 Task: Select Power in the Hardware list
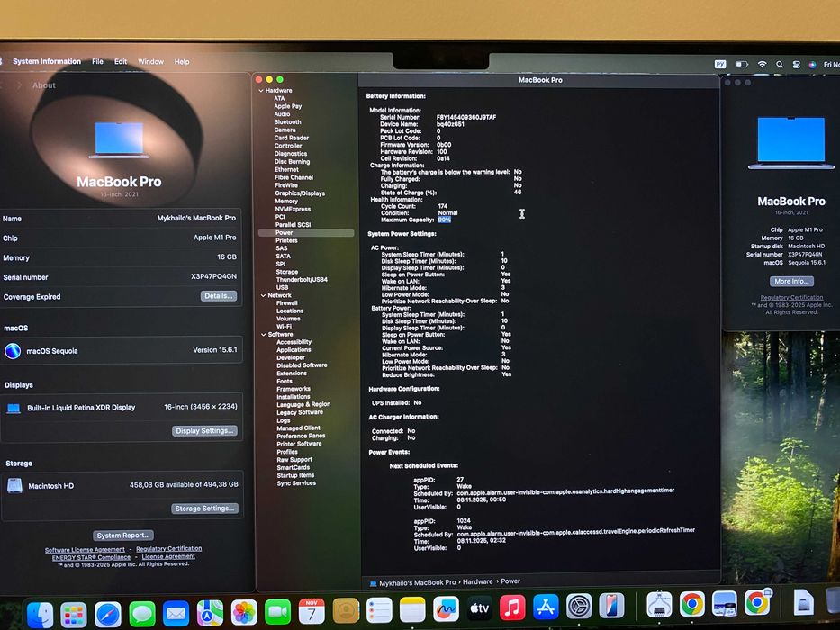pyautogui.click(x=306, y=232)
